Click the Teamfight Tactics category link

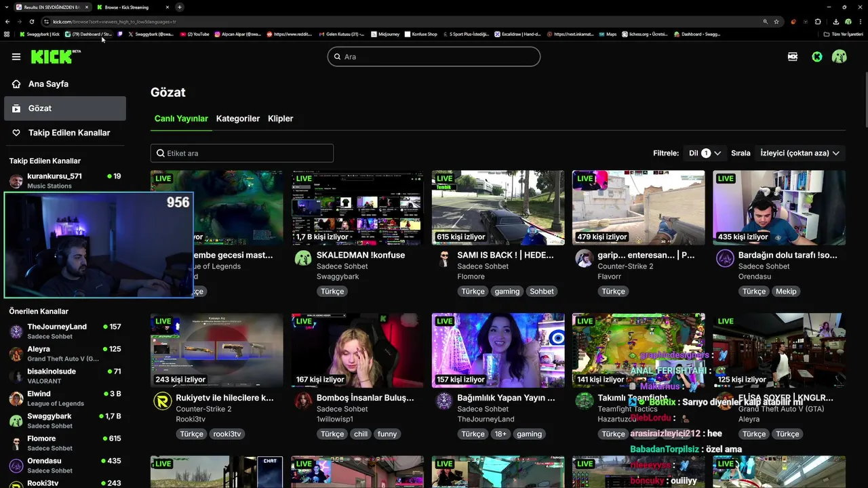[627, 409]
